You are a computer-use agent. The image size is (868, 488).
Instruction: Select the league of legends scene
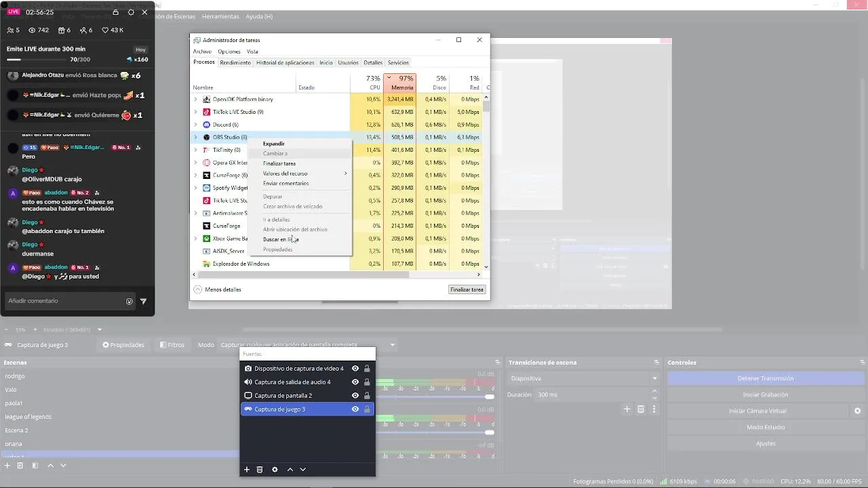click(28, 417)
